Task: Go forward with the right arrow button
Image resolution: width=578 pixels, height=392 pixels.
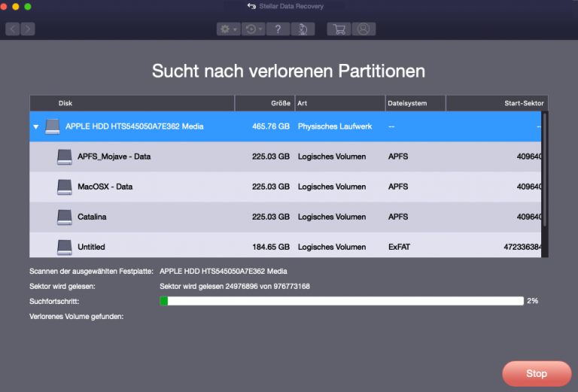Action: point(28,29)
